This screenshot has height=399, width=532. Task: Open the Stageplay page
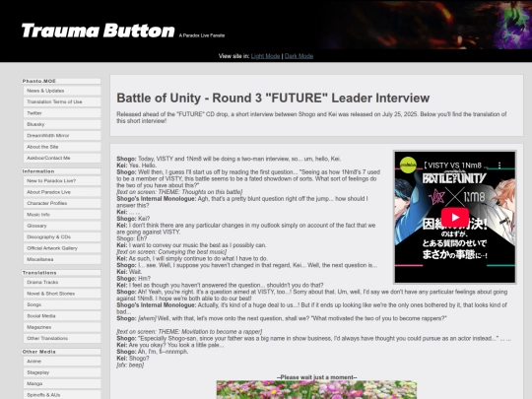[x=62, y=372]
